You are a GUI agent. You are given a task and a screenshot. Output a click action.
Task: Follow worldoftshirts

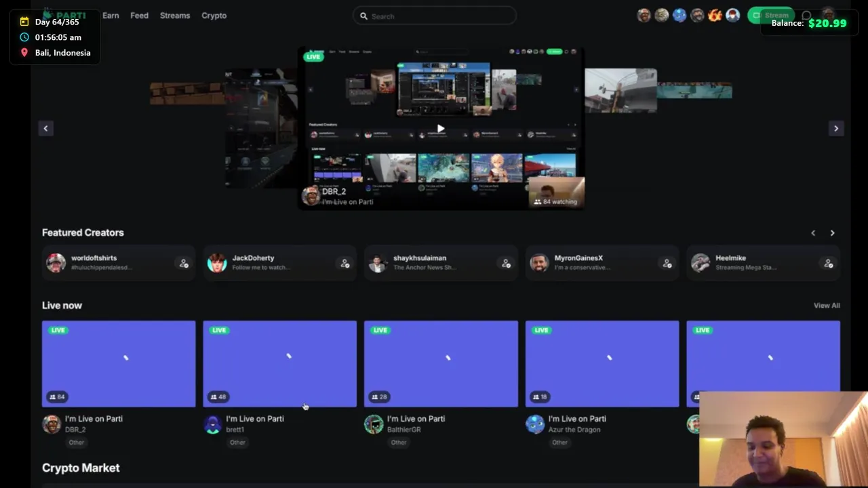183,263
